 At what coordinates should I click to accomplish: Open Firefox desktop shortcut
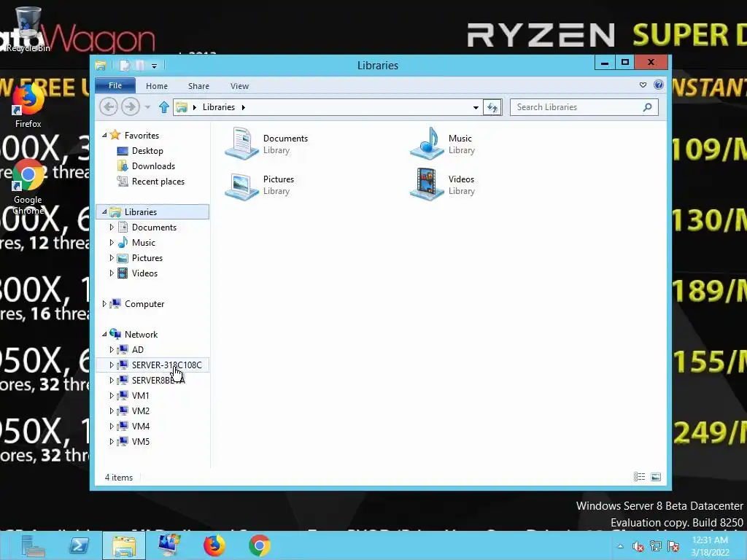28,106
